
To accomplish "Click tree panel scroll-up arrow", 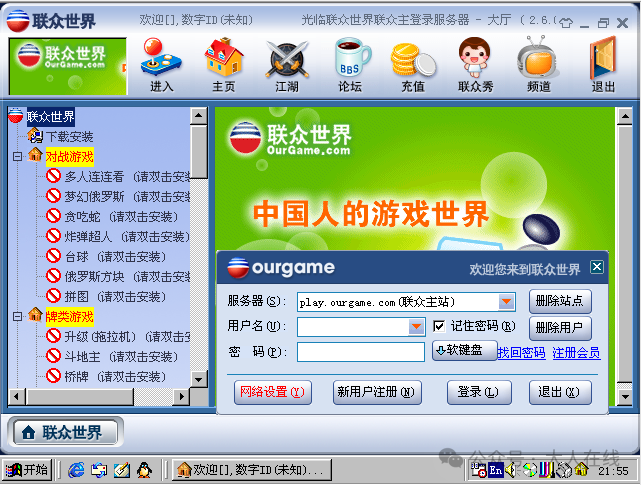I will (x=199, y=116).
